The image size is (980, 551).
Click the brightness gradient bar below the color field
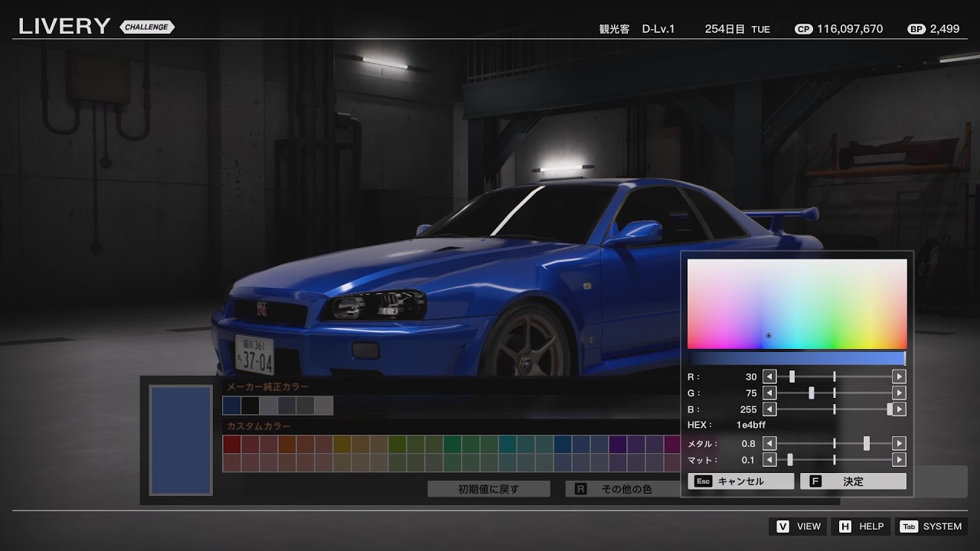[x=797, y=358]
